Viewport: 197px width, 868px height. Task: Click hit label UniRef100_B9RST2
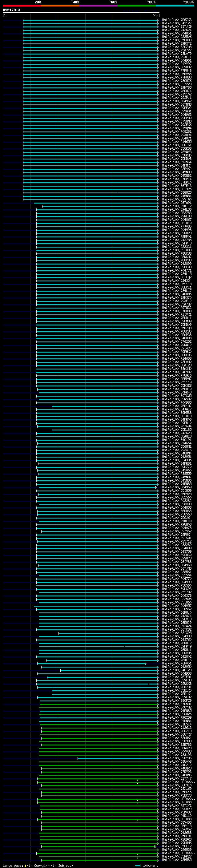[177, 43]
